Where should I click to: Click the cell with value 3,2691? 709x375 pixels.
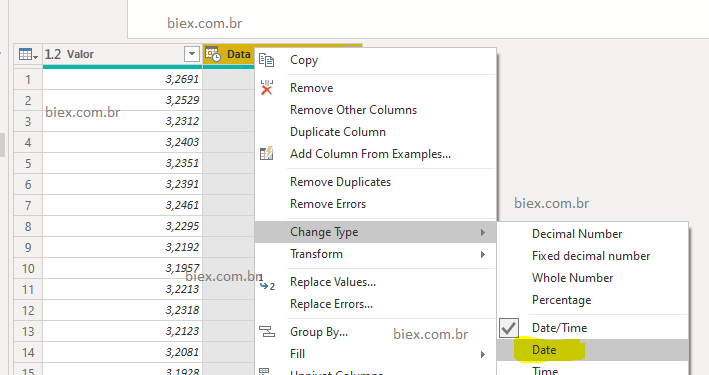point(123,79)
